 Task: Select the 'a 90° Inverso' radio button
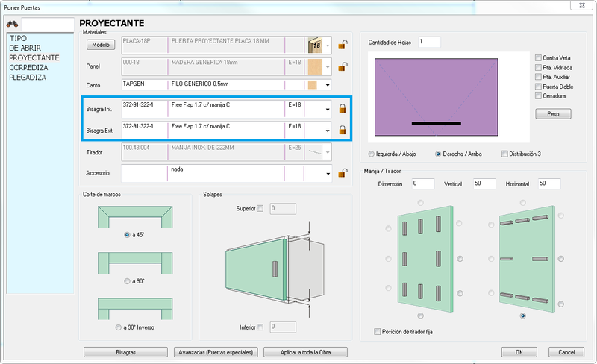point(119,327)
